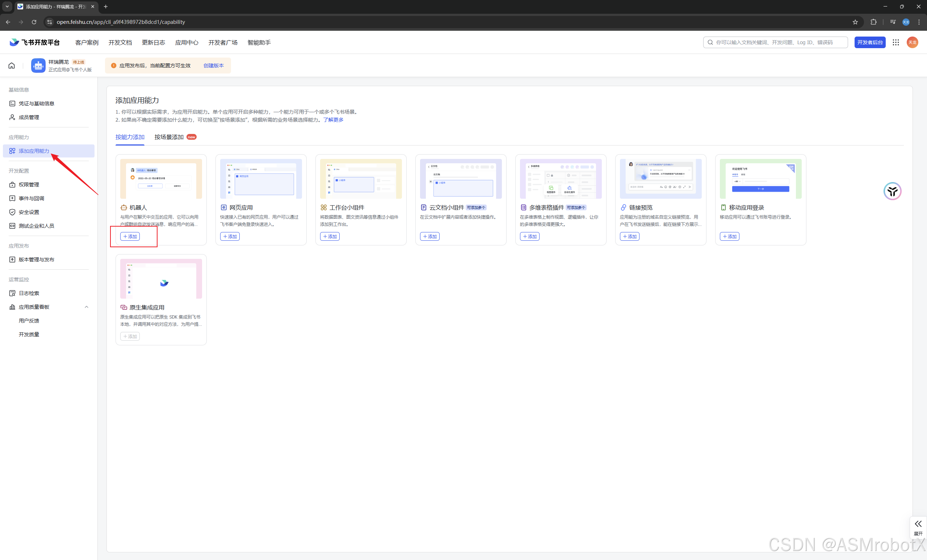Open 权限管理 in the sidebar
Image resolution: width=927 pixels, height=560 pixels.
click(29, 185)
